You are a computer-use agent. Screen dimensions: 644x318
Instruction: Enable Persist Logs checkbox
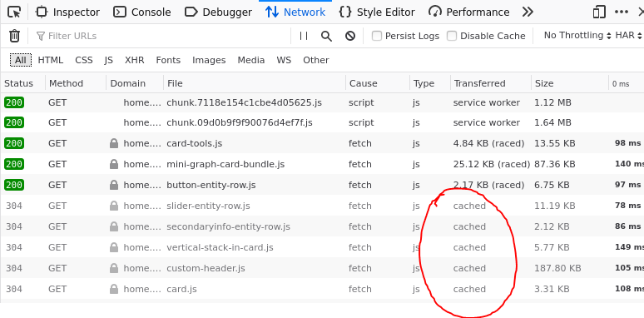pyautogui.click(x=377, y=36)
